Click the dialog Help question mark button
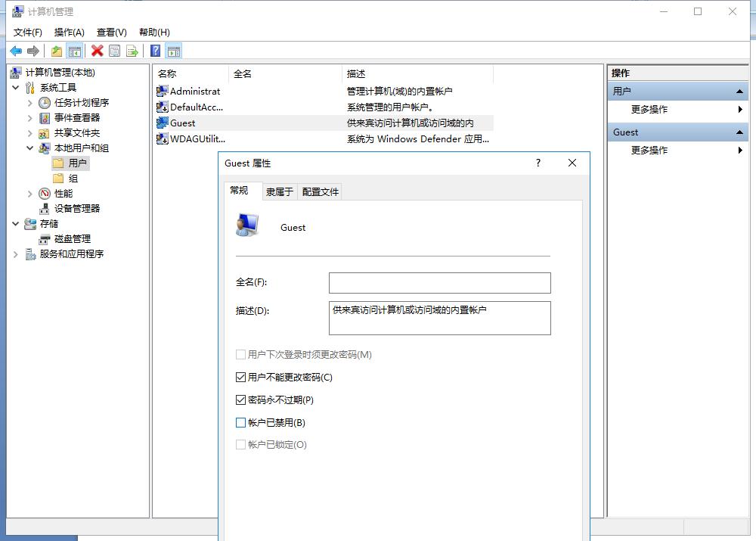 (538, 163)
